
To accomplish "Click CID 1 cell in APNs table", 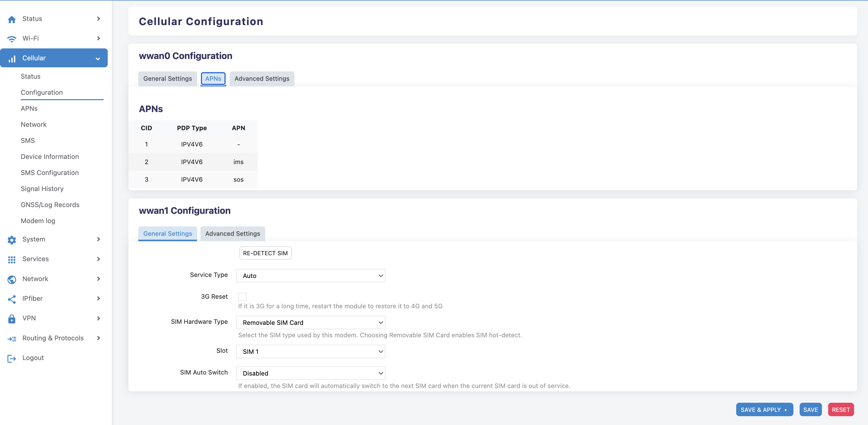I will click(x=146, y=144).
